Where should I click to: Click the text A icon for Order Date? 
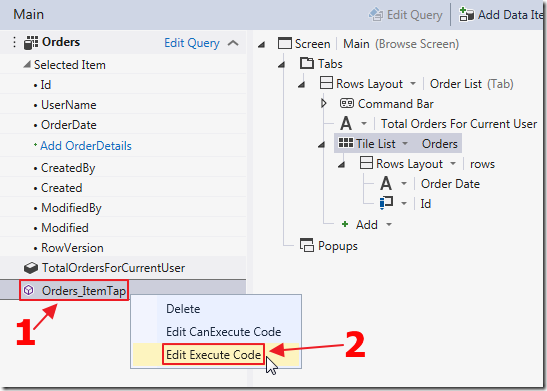pyautogui.click(x=386, y=183)
